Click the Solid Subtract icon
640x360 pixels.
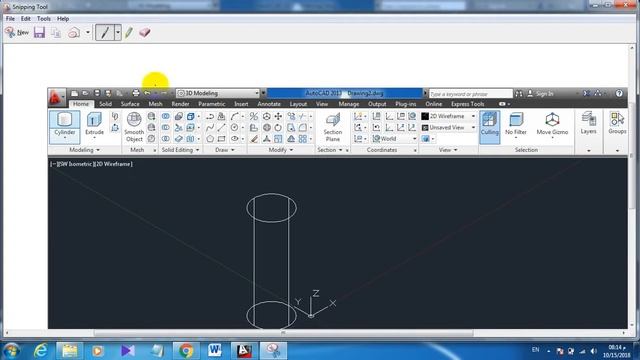pos(166,128)
